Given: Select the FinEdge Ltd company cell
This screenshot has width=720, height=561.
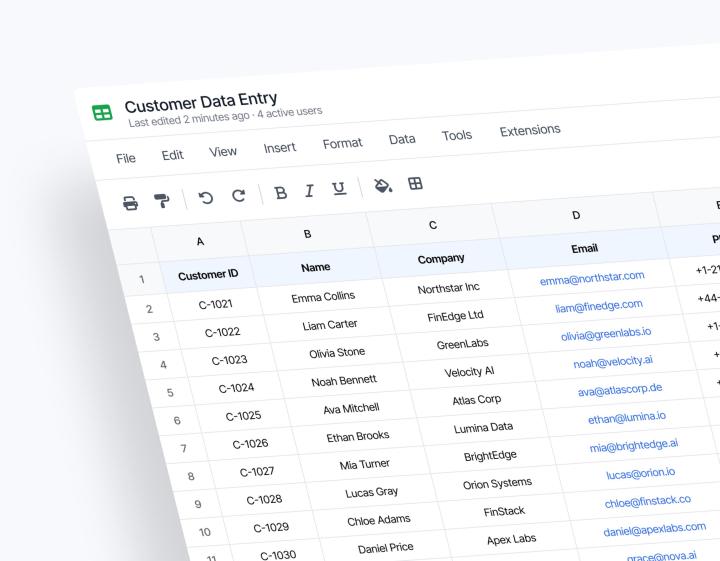Looking at the screenshot, I should tap(455, 316).
